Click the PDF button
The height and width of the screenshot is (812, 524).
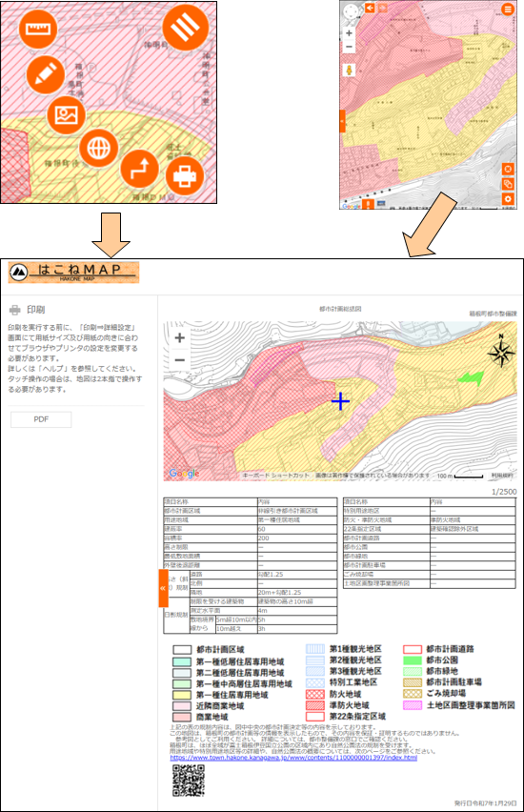pyautogui.click(x=41, y=419)
